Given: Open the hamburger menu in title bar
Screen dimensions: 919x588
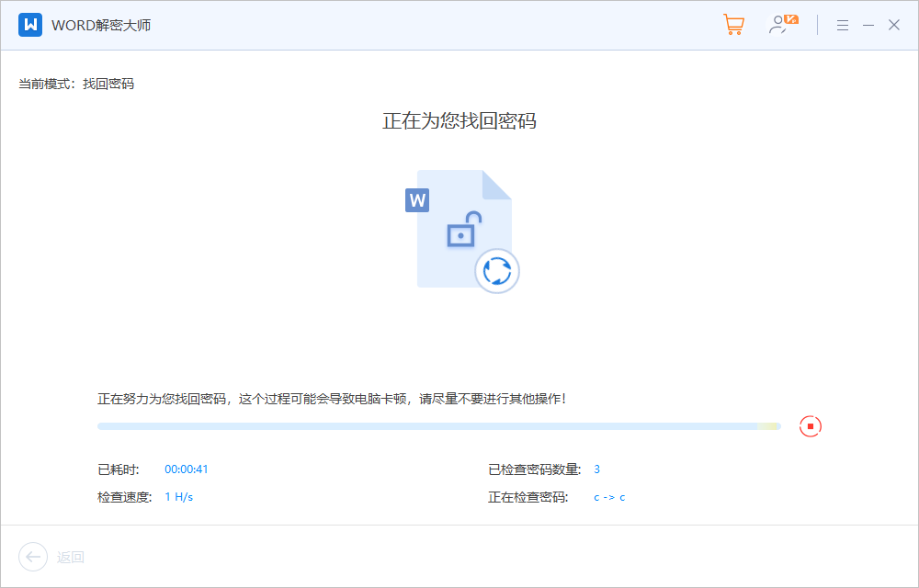Looking at the screenshot, I should tap(842, 26).
